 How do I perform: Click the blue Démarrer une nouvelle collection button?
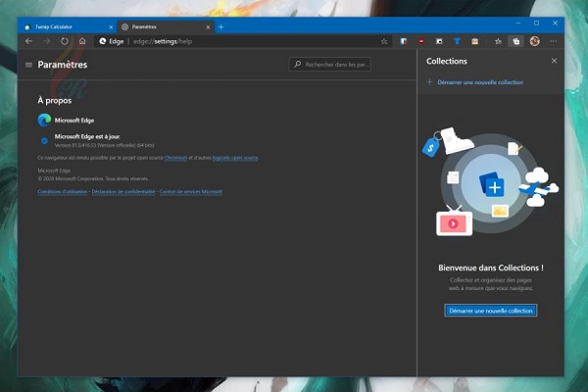point(490,310)
